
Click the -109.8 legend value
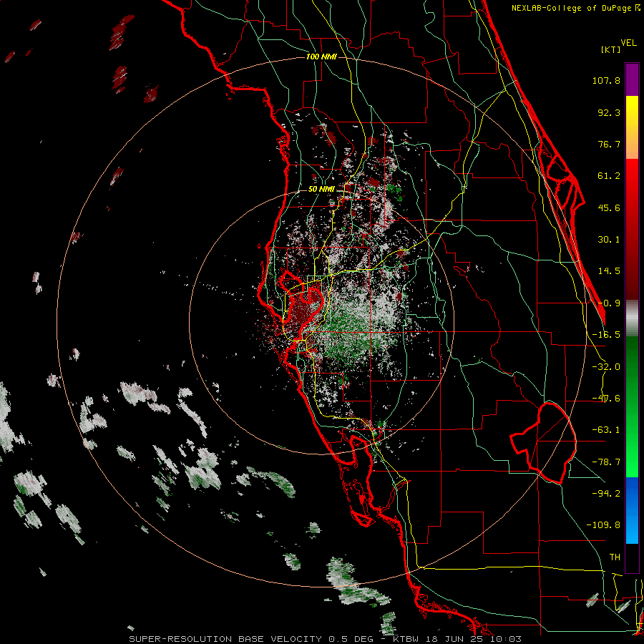coord(603,525)
